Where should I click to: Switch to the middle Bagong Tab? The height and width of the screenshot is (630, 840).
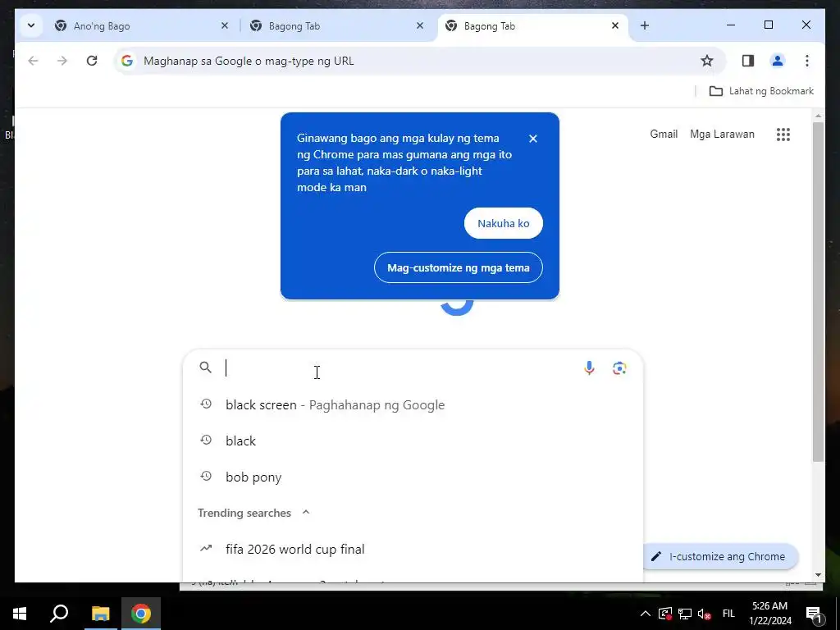[x=337, y=25]
